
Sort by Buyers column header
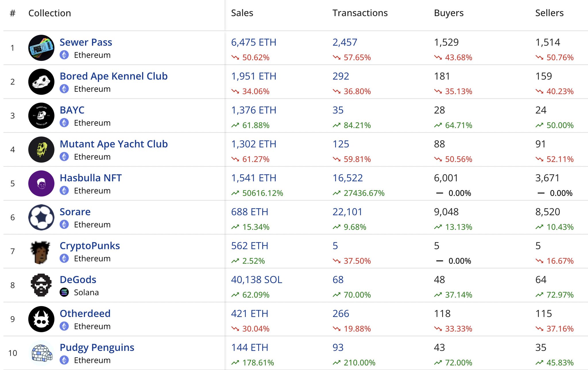click(448, 13)
